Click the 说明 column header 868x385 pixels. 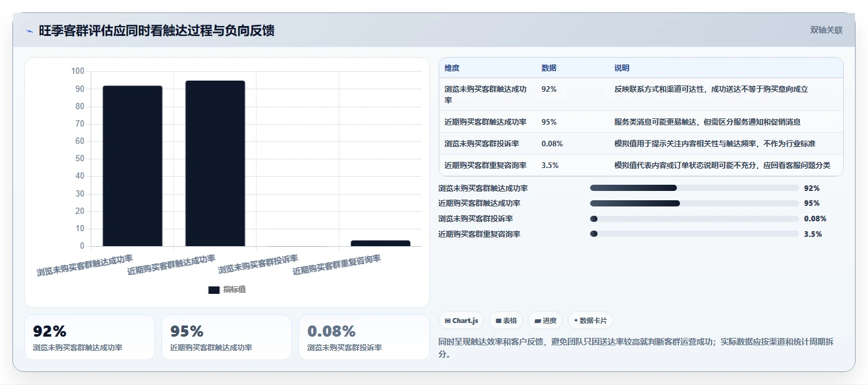coord(622,68)
